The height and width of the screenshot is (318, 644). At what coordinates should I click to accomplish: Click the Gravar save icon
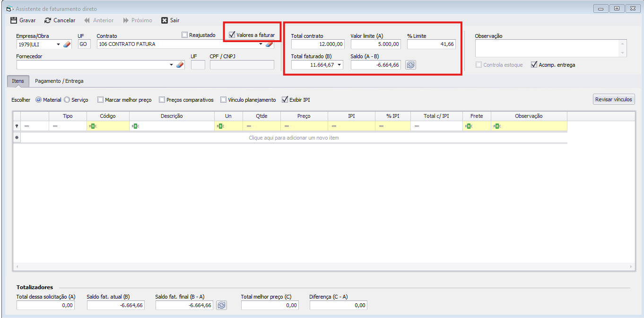tap(14, 20)
